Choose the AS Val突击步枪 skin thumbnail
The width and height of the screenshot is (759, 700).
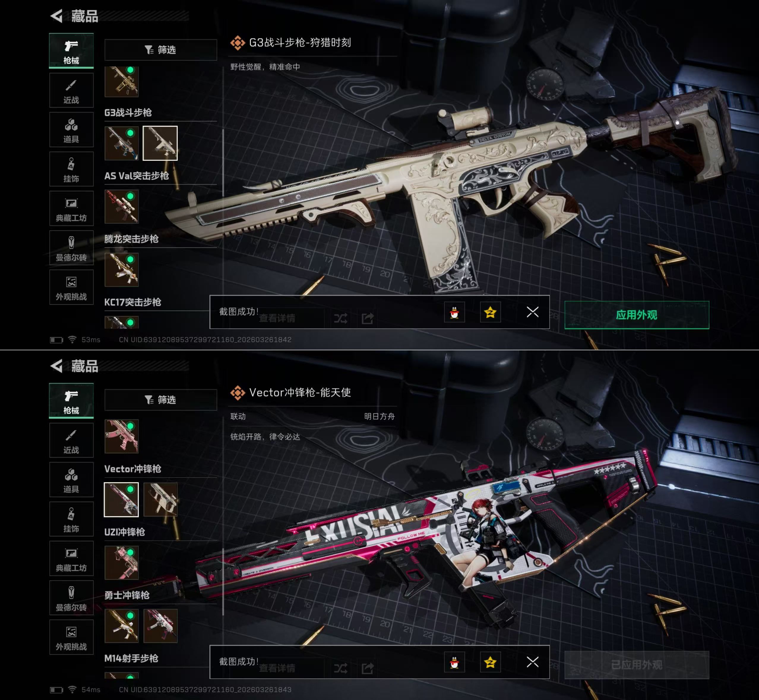121,206
